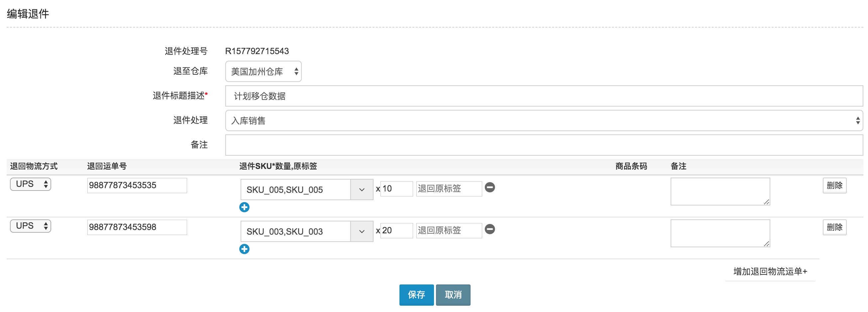Image resolution: width=868 pixels, height=312 pixels.
Task: Remove the SKU_003 item row with minus icon
Action: point(489,229)
